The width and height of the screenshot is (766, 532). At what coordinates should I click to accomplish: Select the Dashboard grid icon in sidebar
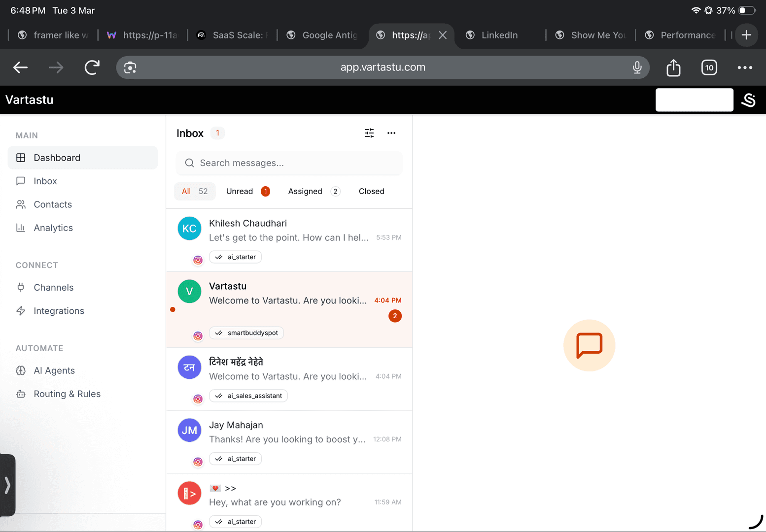tap(20, 158)
